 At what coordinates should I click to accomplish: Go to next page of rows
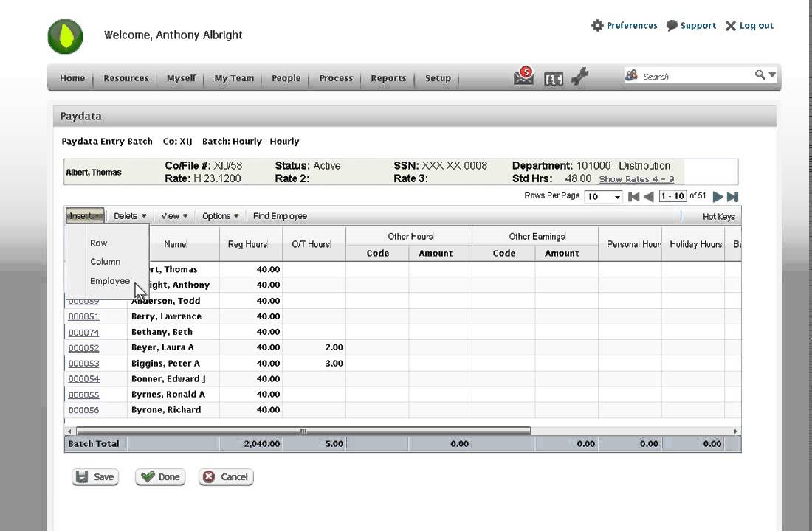(718, 197)
